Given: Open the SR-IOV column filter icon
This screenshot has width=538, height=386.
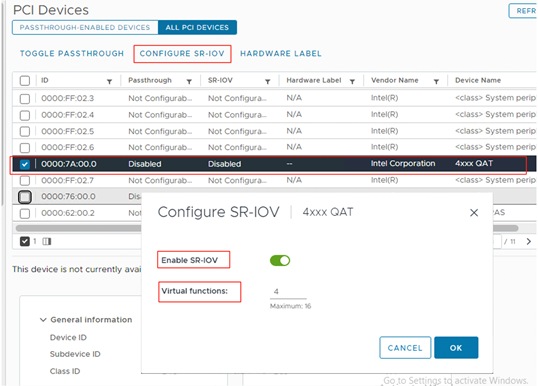Looking at the screenshot, I should pyautogui.click(x=268, y=81).
